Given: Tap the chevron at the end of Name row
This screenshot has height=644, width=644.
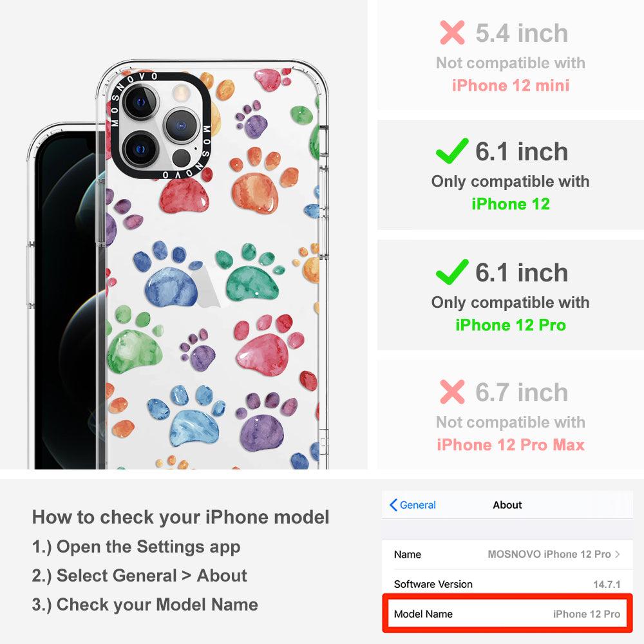Looking at the screenshot, I should point(618,554).
